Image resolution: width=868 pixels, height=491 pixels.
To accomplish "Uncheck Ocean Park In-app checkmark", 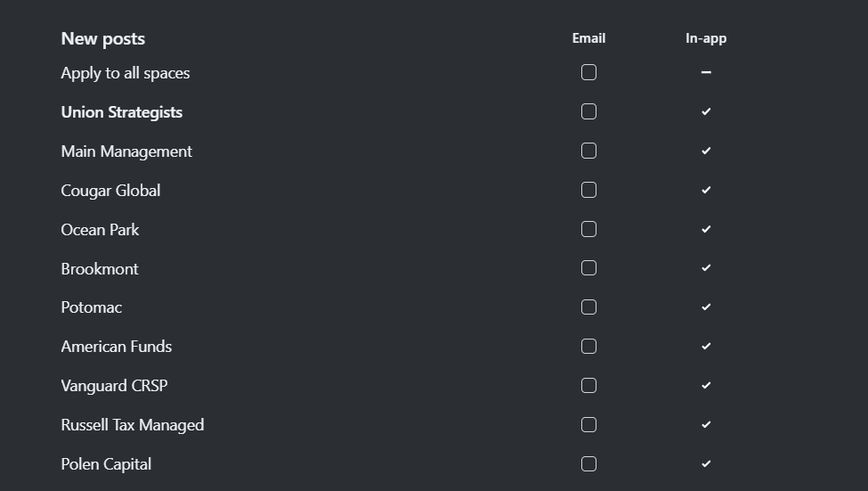I will [706, 230].
